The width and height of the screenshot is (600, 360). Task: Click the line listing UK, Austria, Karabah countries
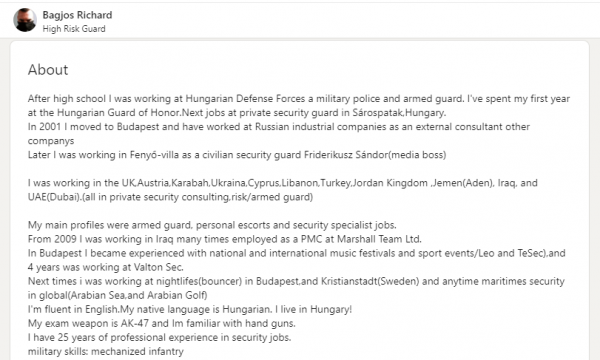pos(283,183)
